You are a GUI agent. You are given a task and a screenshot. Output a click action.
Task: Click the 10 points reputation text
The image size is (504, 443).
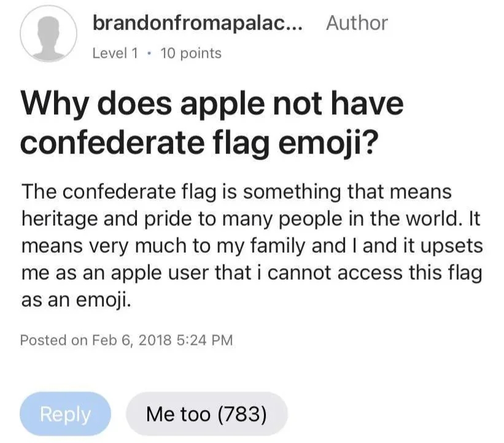pyautogui.click(x=190, y=53)
